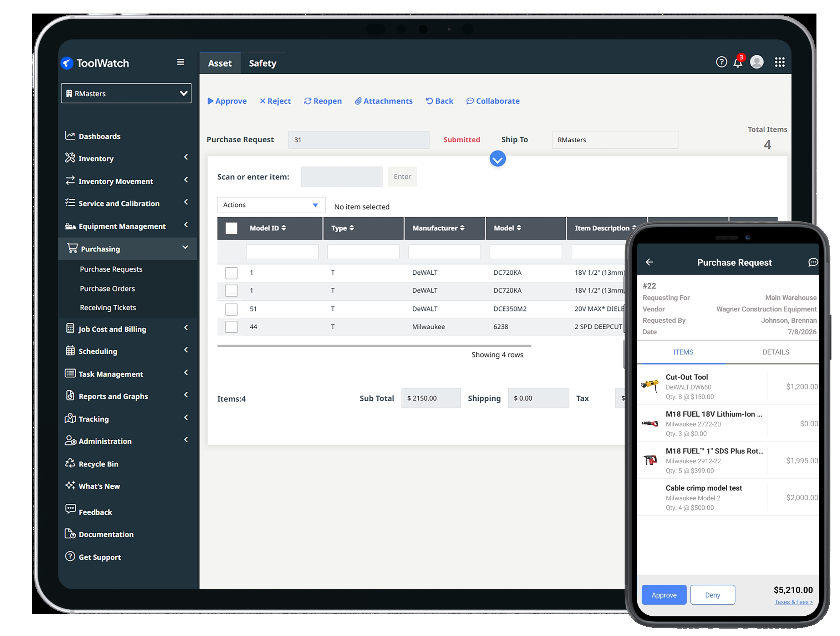840x636 pixels.
Task: Switch to the Asset tab
Action: point(220,63)
